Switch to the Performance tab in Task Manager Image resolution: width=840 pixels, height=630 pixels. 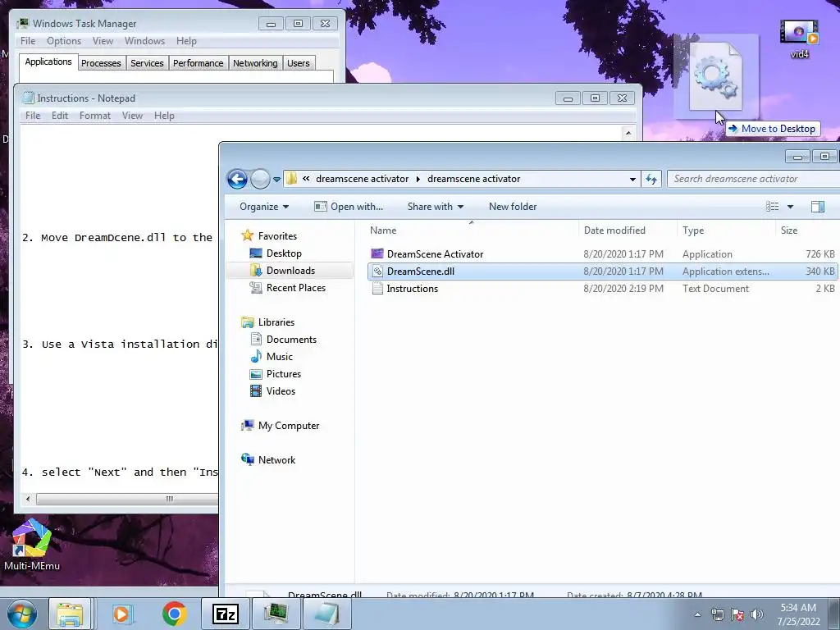(199, 63)
